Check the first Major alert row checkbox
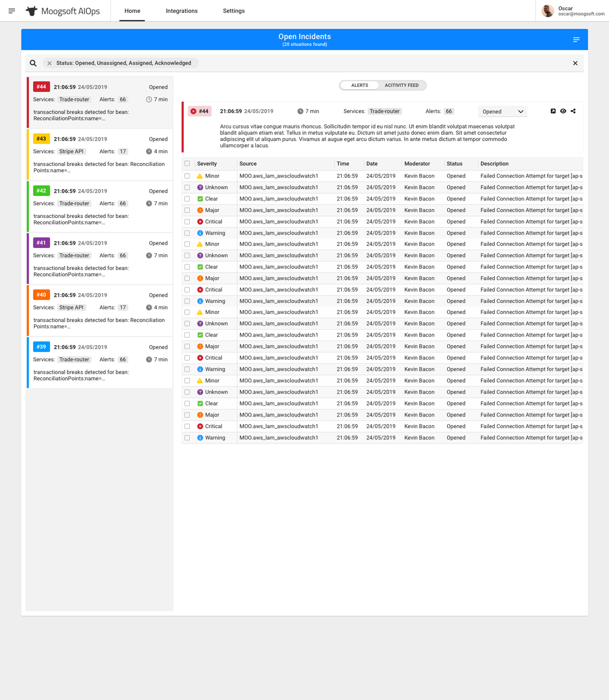This screenshot has height=700, width=609. click(x=187, y=210)
